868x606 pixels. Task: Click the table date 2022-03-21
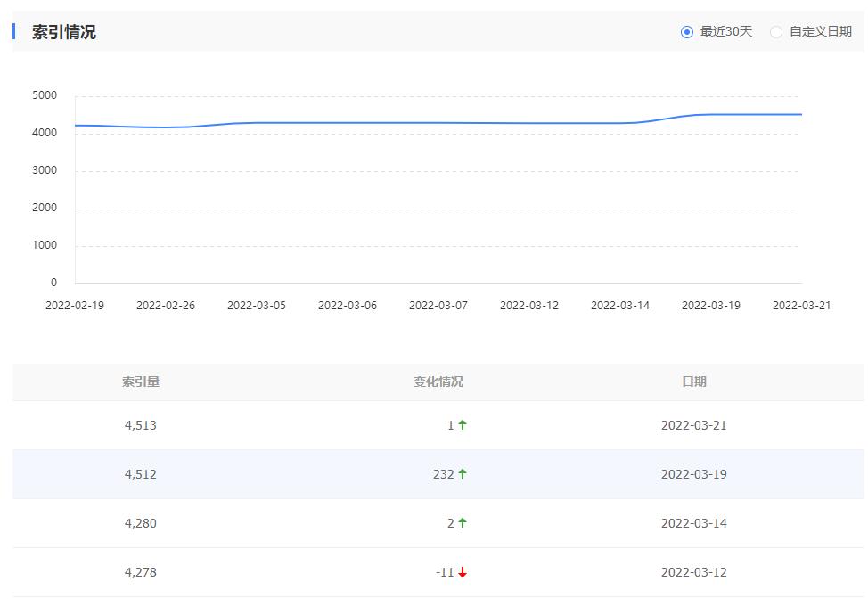(x=693, y=425)
